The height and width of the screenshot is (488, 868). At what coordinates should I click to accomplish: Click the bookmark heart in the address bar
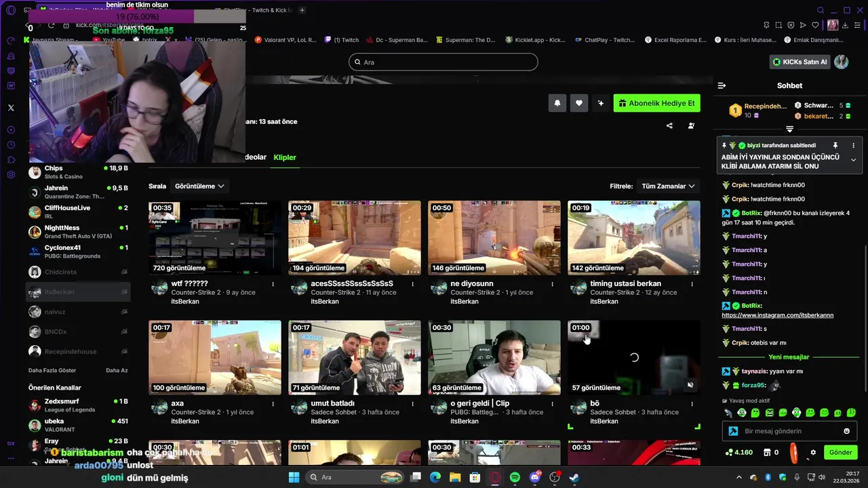click(x=815, y=25)
